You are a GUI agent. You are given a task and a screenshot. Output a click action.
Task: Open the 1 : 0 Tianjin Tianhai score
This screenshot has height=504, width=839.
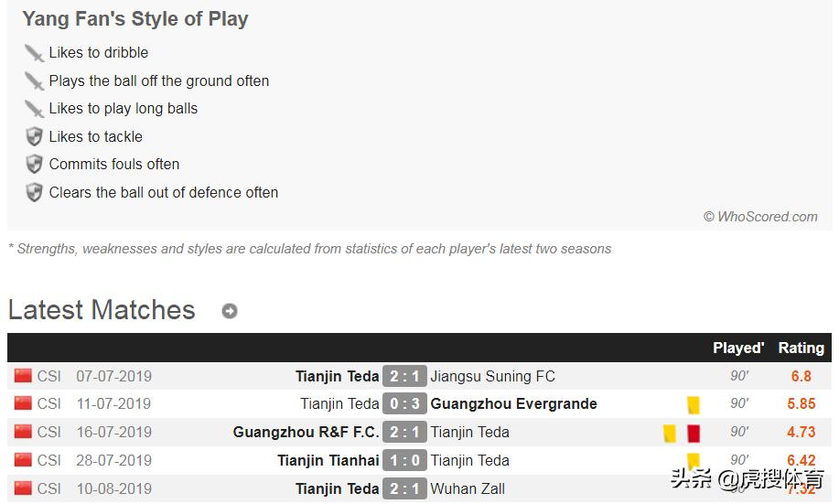coord(404,460)
